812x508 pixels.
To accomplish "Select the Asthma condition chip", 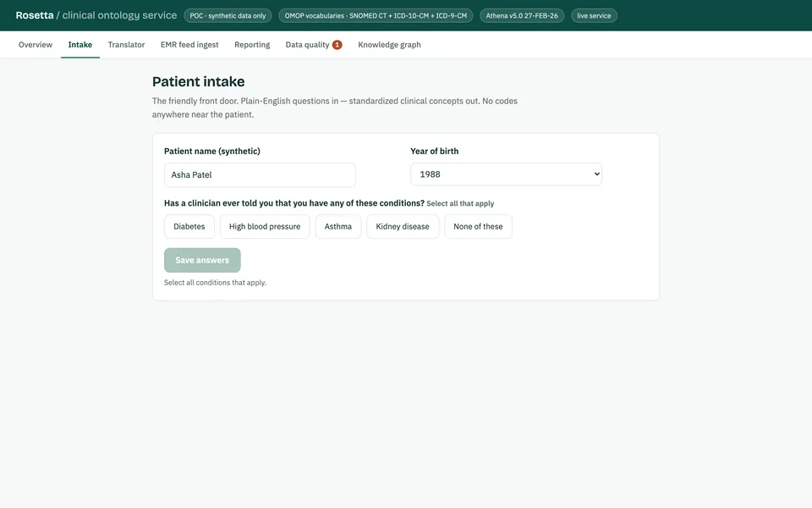I will click(x=338, y=227).
